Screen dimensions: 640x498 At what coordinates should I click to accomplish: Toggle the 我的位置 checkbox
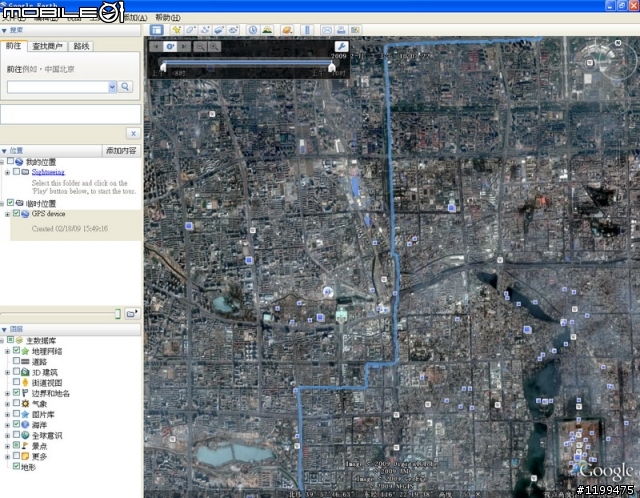click(x=10, y=161)
